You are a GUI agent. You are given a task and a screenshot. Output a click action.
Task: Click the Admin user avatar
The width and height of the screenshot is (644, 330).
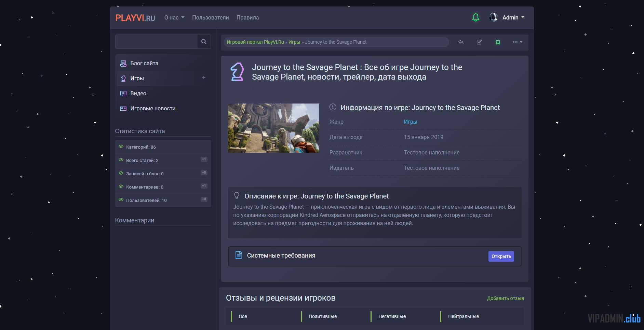[x=493, y=17]
